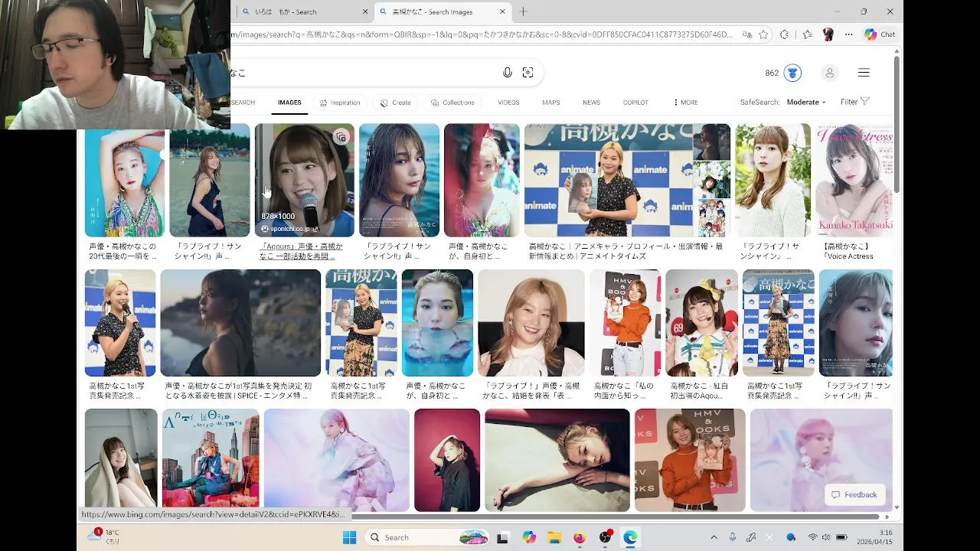Open visual search camera icon
This screenshot has height=551, width=980.
(x=528, y=73)
